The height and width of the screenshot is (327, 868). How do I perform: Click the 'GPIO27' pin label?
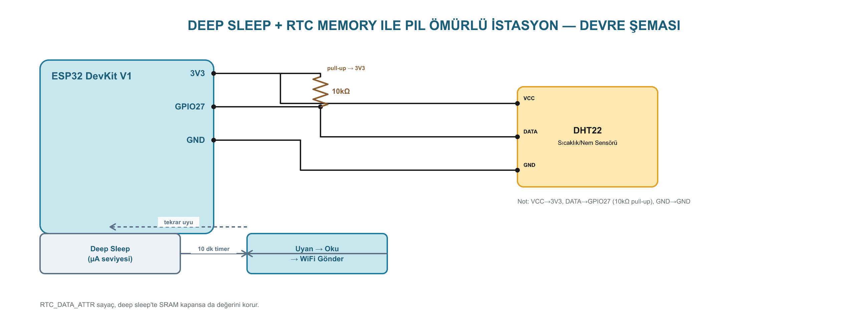tap(190, 107)
